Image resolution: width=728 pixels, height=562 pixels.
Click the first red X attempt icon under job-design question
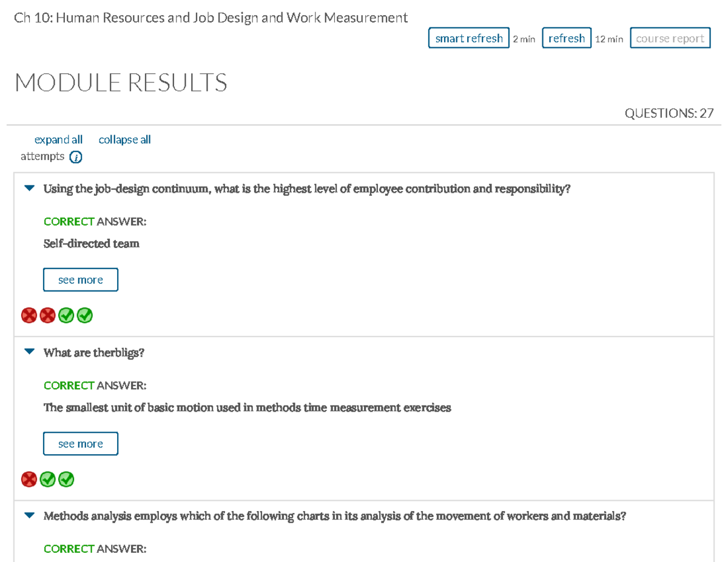pyautogui.click(x=29, y=315)
